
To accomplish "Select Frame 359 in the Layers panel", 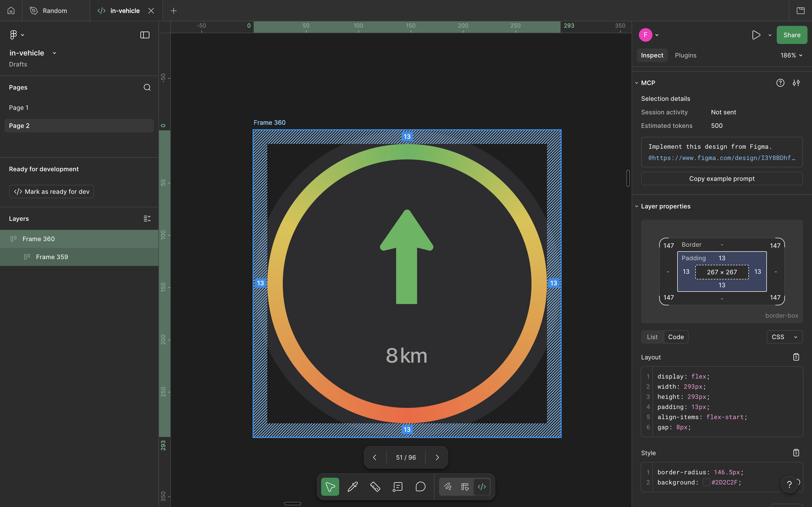I will (x=52, y=257).
